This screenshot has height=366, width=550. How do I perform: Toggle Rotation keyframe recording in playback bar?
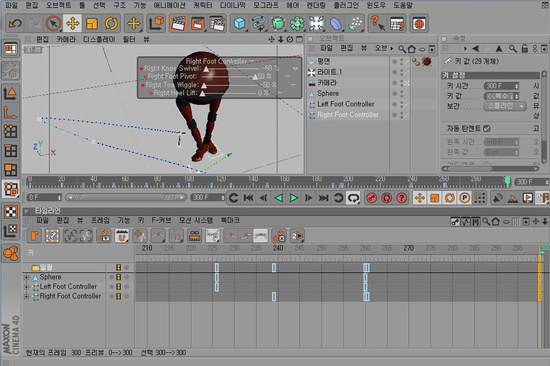(x=450, y=198)
